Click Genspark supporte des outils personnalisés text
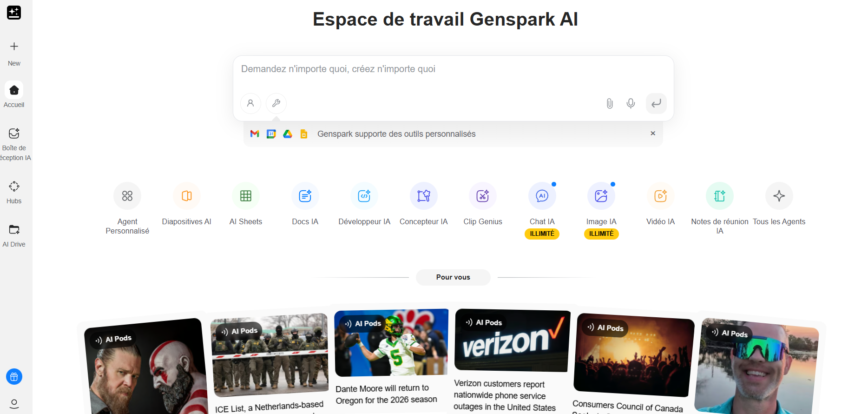 (396, 134)
